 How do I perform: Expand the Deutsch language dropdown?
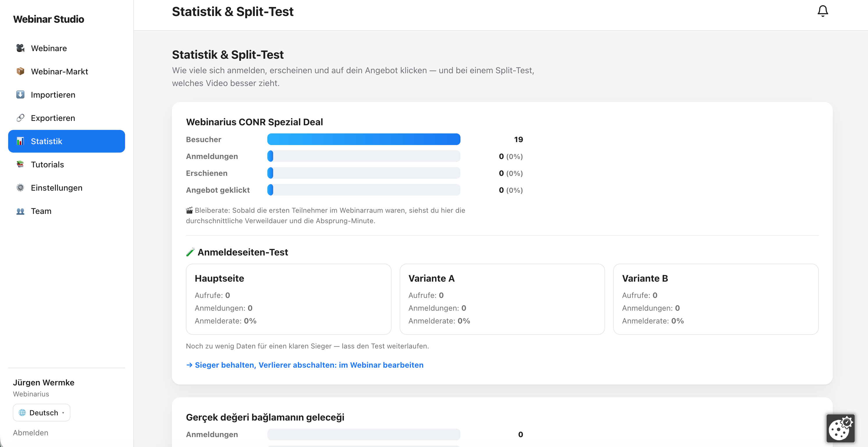41,413
